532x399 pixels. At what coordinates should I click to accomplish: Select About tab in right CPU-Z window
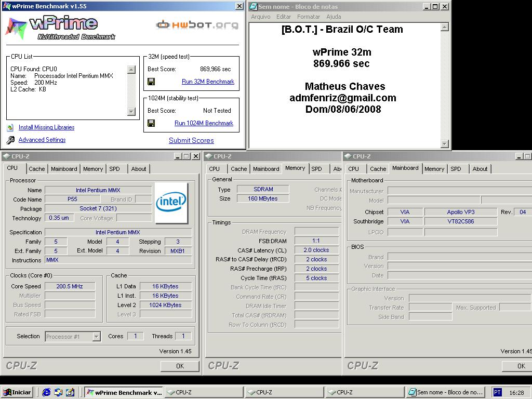(480, 169)
